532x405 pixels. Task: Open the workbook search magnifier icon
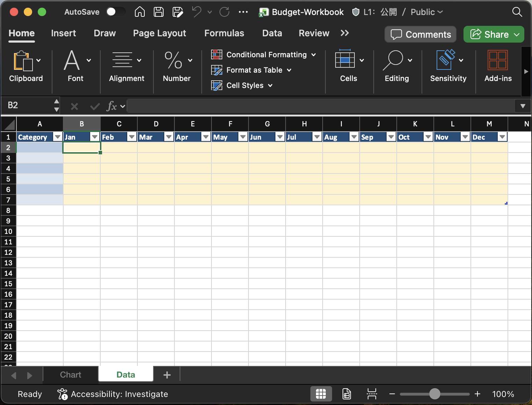517,12
